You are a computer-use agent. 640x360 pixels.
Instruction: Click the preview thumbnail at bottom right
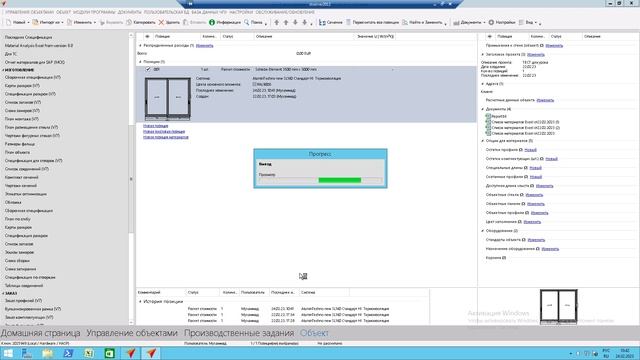pyautogui.click(x=558, y=307)
